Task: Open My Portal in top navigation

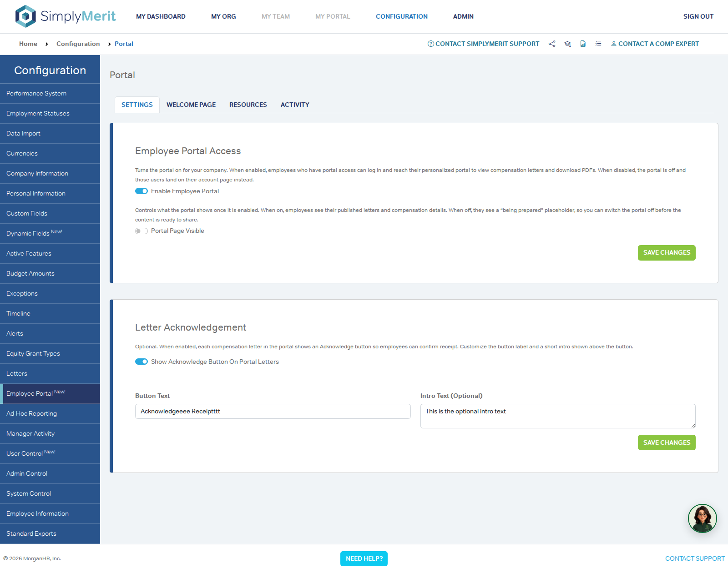Action: click(333, 16)
